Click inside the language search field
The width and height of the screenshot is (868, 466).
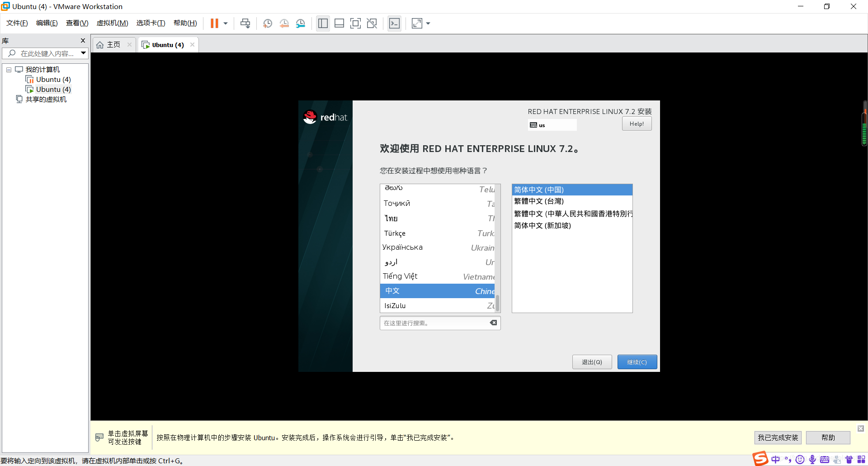pos(434,323)
